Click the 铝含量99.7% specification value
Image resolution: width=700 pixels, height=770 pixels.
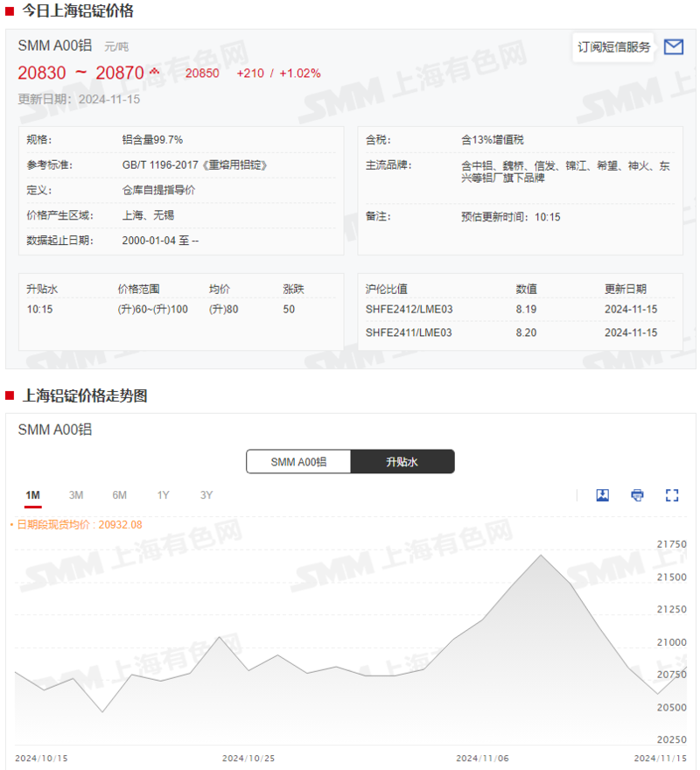pos(152,140)
